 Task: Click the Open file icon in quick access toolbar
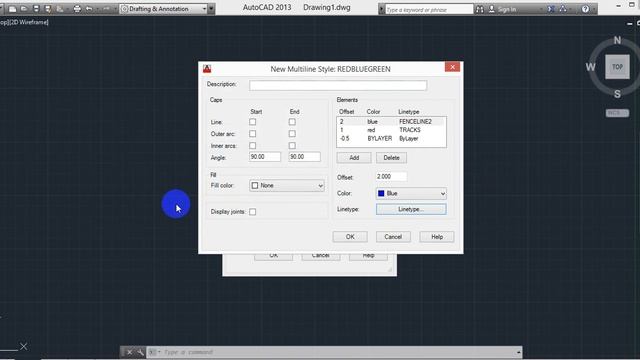coord(24,9)
